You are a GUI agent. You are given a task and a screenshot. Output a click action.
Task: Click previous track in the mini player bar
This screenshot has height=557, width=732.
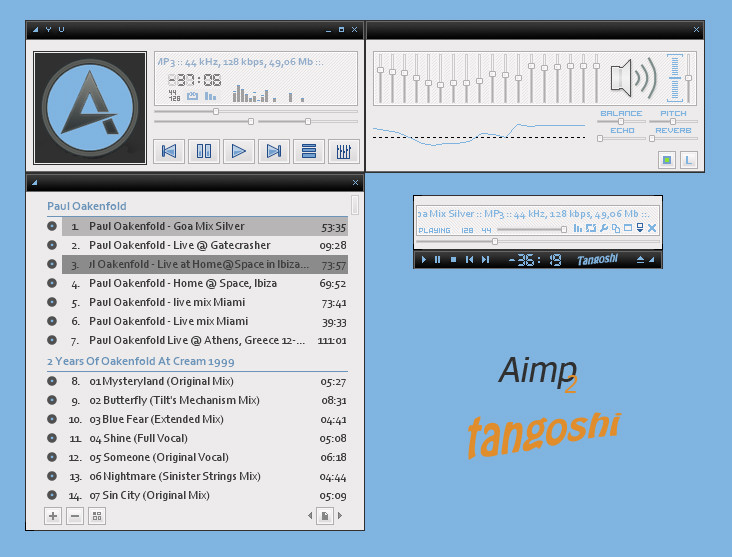[x=470, y=260]
